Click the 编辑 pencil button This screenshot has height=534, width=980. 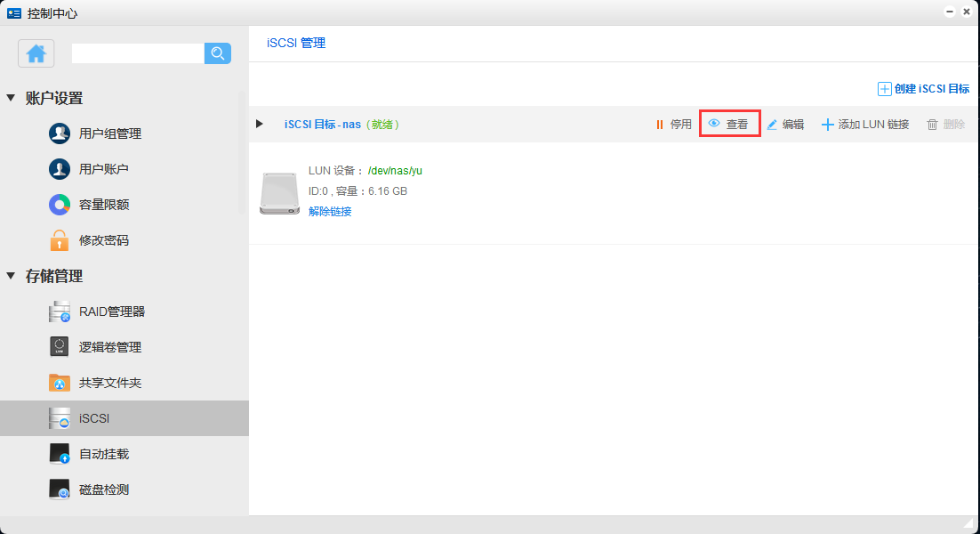(x=785, y=125)
